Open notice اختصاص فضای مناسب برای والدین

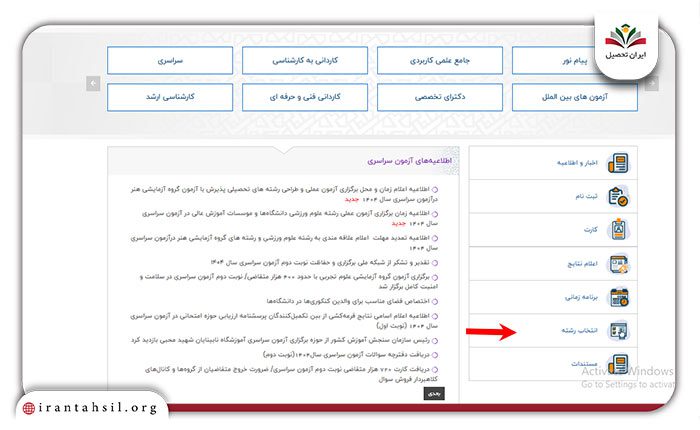tap(348, 301)
